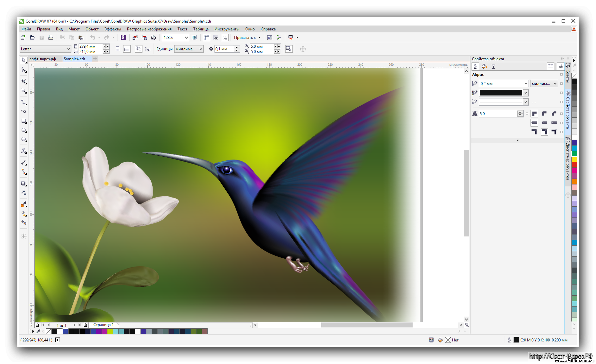This screenshot has width=596, height=364.
Task: Select the Parallel Dimension tool
Action: (24, 163)
